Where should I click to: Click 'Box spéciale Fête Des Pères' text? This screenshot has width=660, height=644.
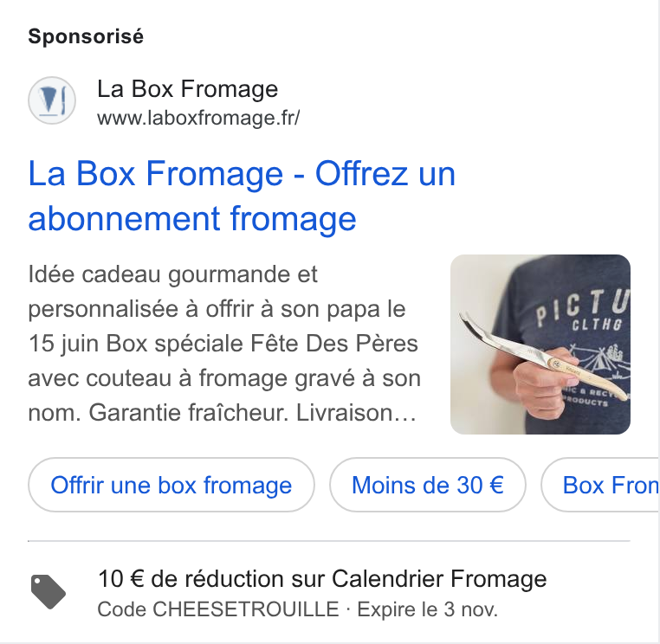click(262, 344)
